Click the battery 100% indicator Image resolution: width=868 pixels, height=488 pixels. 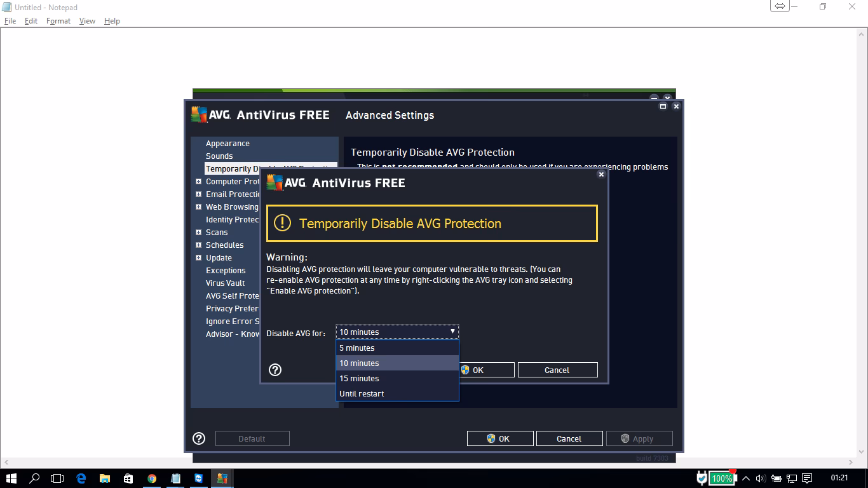pos(722,478)
